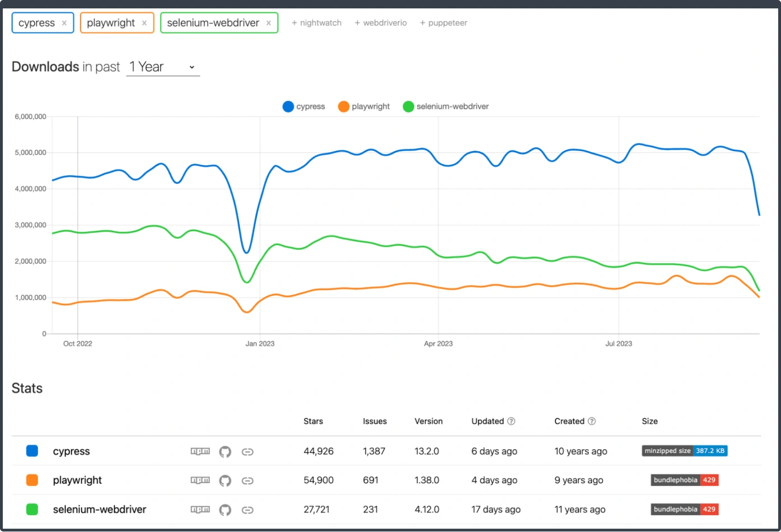Image resolution: width=781 pixels, height=532 pixels.
Task: Click the Stats section heading
Action: (27, 388)
